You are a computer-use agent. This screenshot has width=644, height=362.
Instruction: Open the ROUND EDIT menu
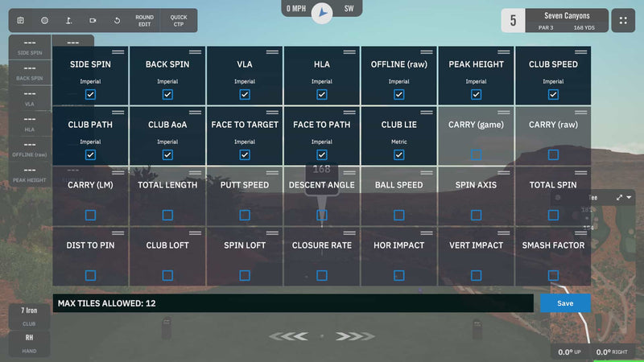coord(145,21)
